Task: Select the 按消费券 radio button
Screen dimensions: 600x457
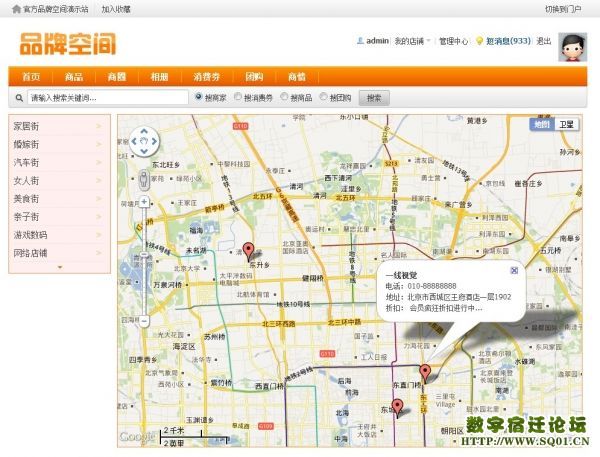Action: 238,97
